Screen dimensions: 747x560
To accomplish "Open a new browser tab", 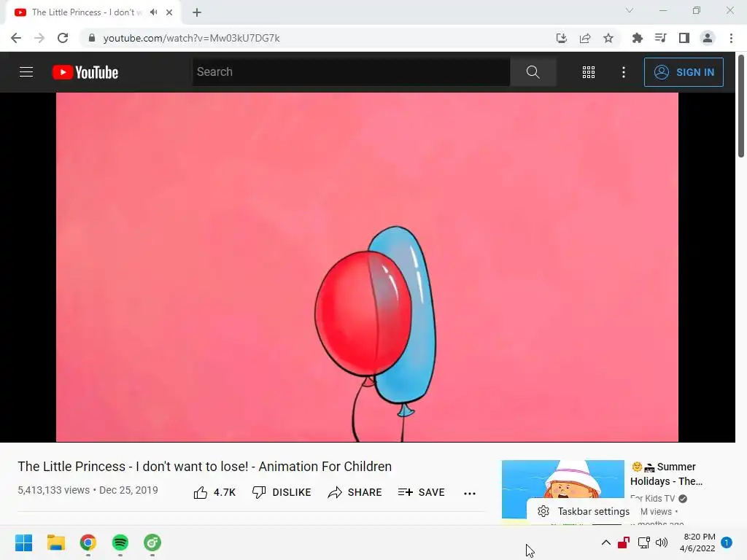I will click(197, 12).
